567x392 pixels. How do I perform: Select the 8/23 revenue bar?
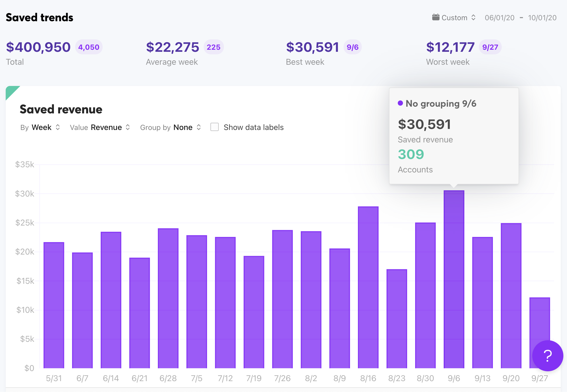(397, 318)
